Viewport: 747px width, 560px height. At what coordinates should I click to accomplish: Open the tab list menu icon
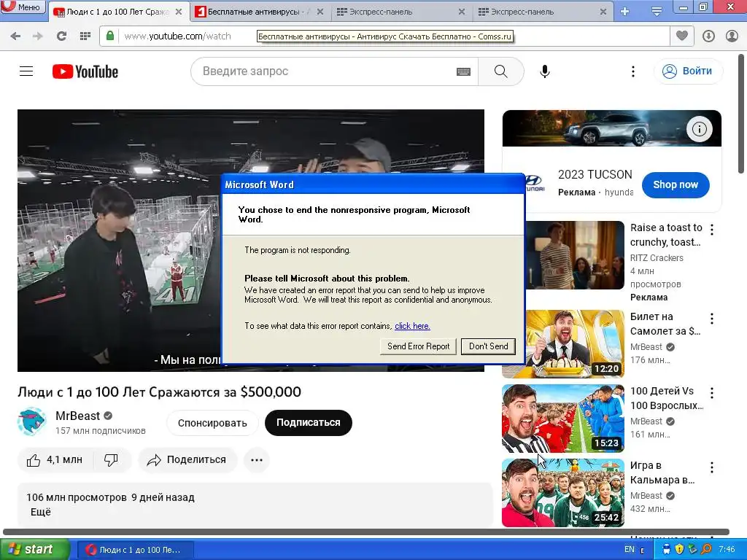pyautogui.click(x=657, y=12)
